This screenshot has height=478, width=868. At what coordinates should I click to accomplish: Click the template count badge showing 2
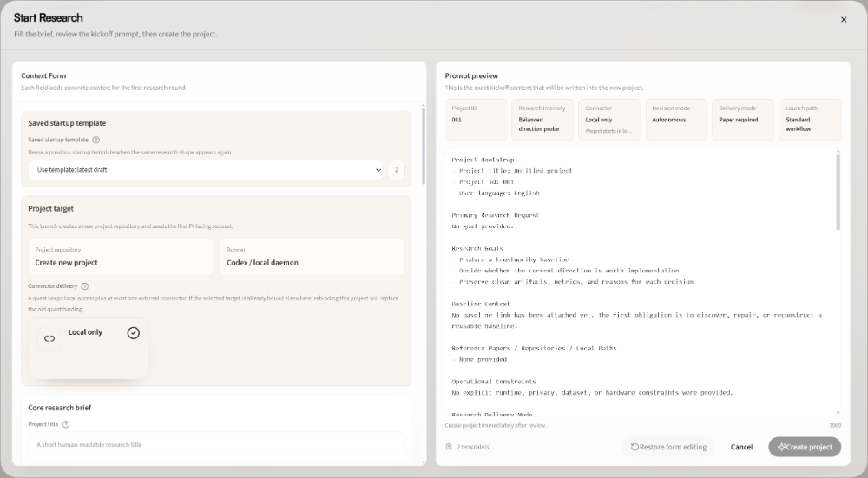pyautogui.click(x=397, y=170)
